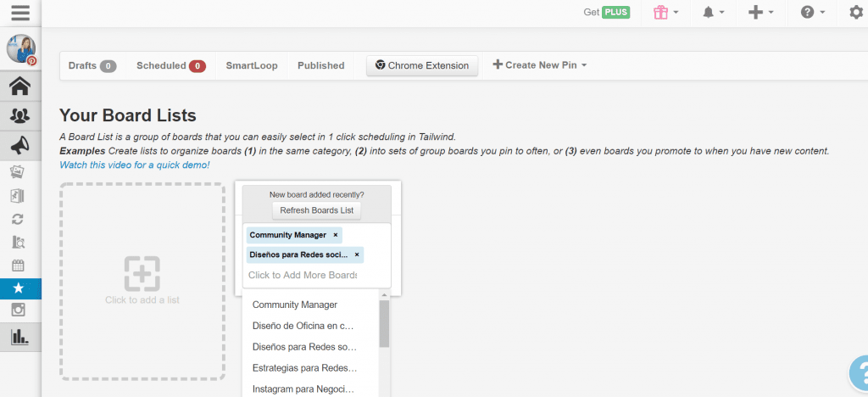Open the calendar sidebar icon
The image size is (868, 397).
click(18, 266)
